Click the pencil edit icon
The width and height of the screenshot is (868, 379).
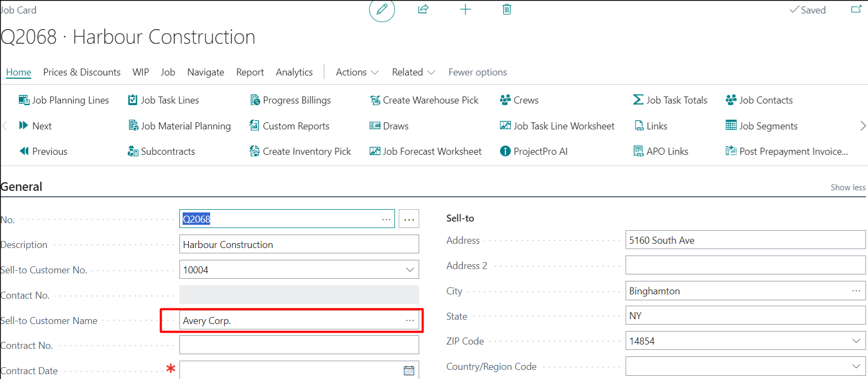pyautogui.click(x=382, y=9)
